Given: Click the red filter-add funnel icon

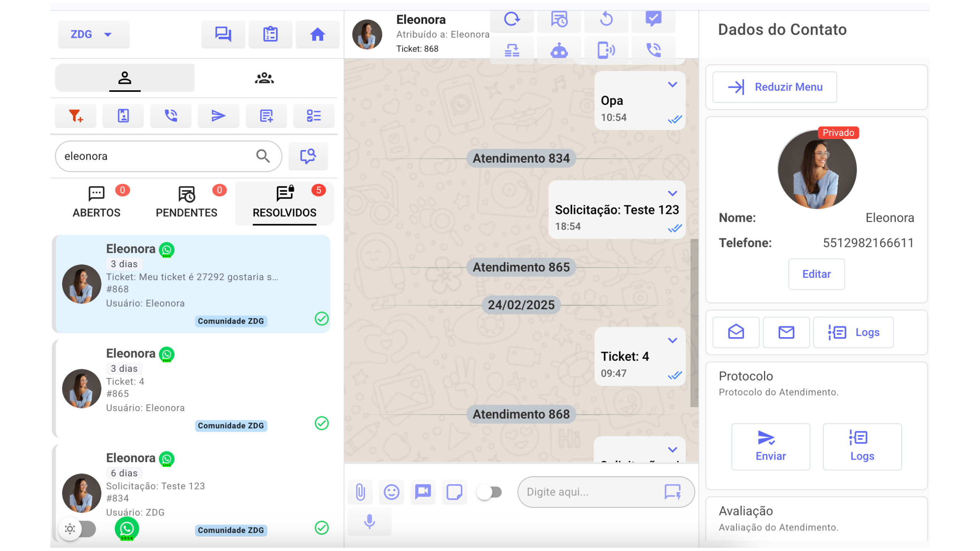Looking at the screenshot, I should pyautogui.click(x=75, y=116).
